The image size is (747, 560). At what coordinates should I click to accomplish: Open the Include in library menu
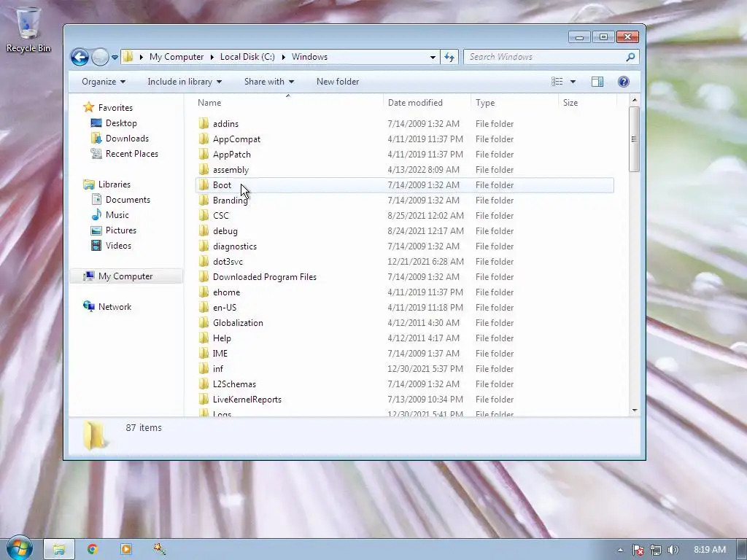coord(185,82)
